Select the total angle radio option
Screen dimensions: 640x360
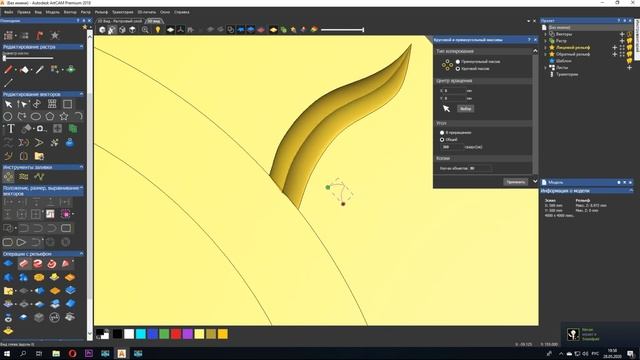pos(442,140)
